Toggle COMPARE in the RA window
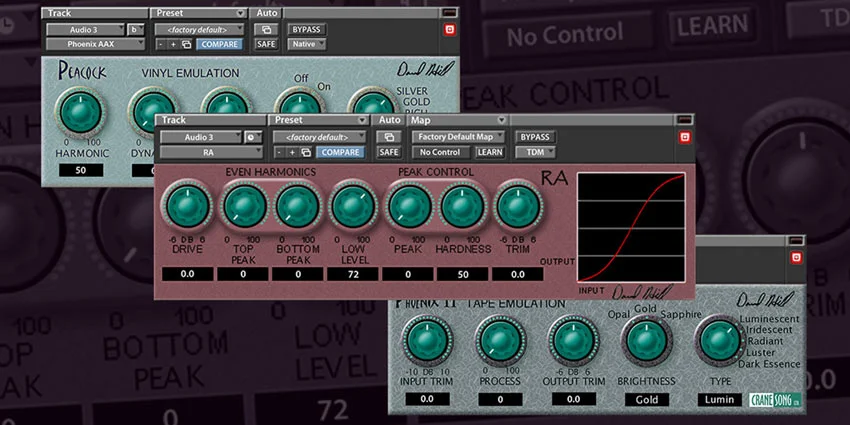The height and width of the screenshot is (425, 850). [x=340, y=152]
